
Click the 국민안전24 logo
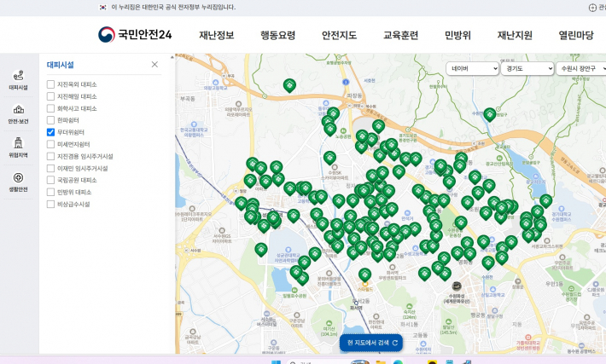135,34
